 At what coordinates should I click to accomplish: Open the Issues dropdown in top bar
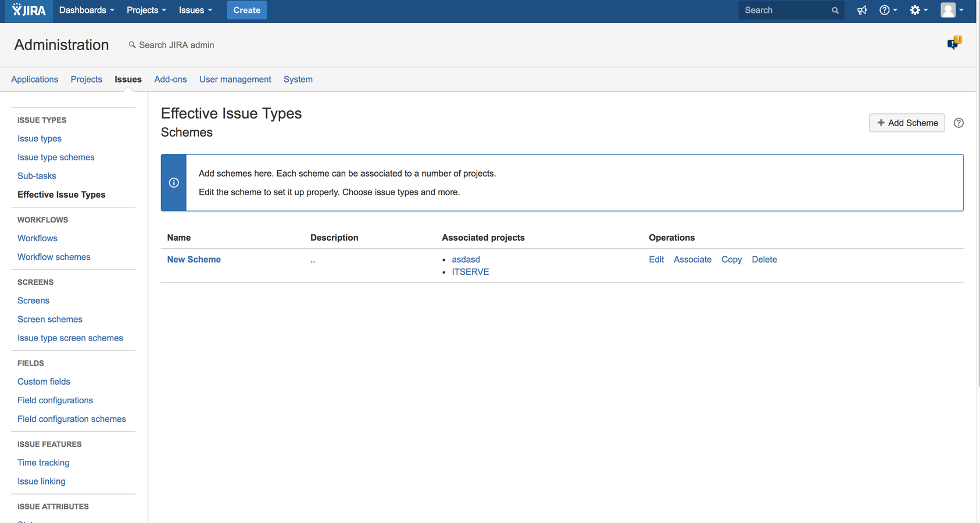click(195, 10)
